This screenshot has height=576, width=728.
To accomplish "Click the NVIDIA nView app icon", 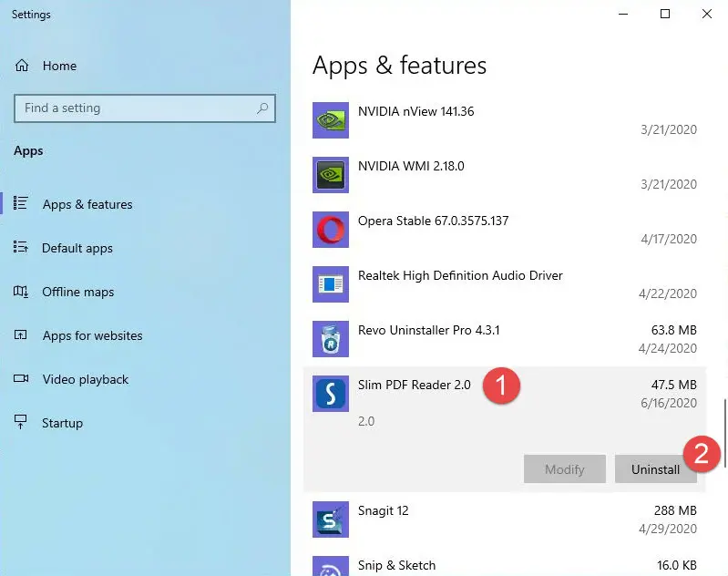I will click(x=331, y=120).
